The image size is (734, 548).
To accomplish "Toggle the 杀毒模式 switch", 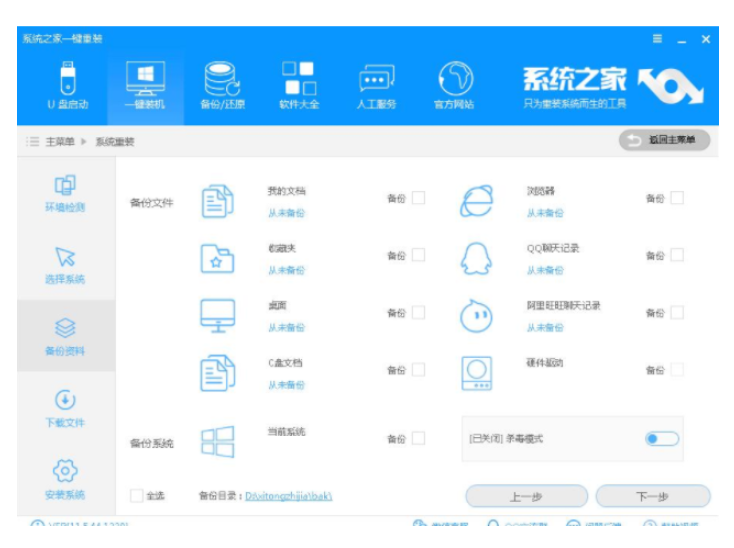I will pos(662,439).
